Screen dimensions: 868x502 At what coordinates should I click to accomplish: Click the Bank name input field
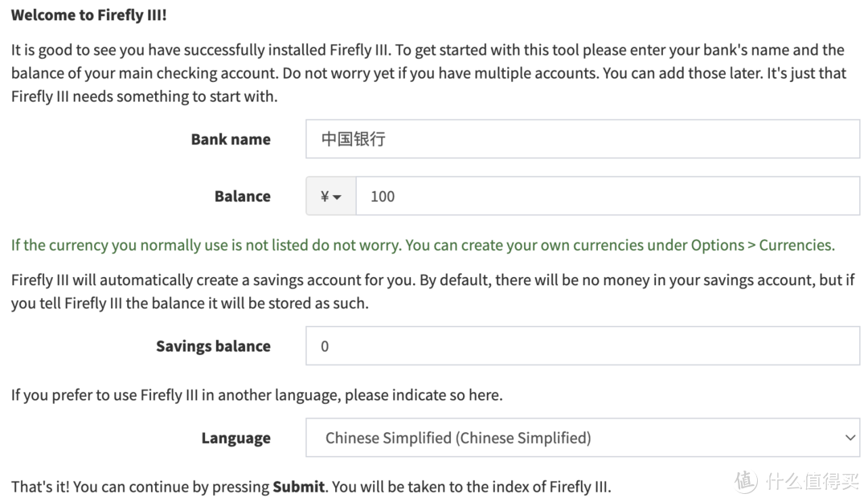pyautogui.click(x=583, y=139)
